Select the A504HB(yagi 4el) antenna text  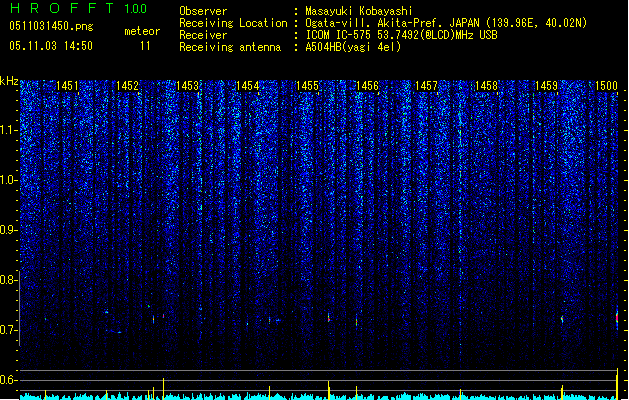click(x=353, y=47)
